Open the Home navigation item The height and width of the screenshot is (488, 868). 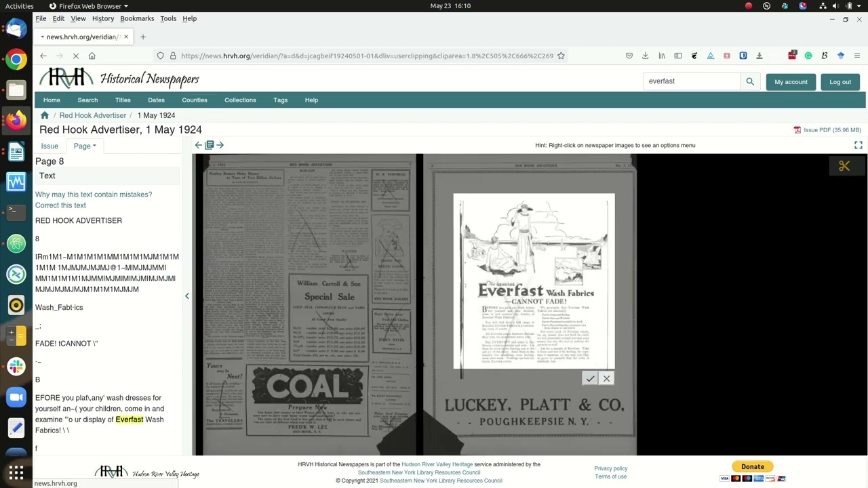click(x=52, y=100)
